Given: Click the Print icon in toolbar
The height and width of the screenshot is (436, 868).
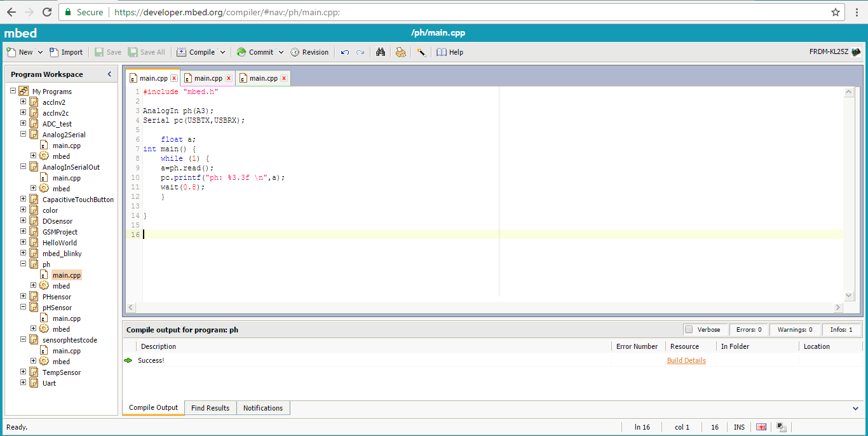Looking at the screenshot, I should pos(400,52).
